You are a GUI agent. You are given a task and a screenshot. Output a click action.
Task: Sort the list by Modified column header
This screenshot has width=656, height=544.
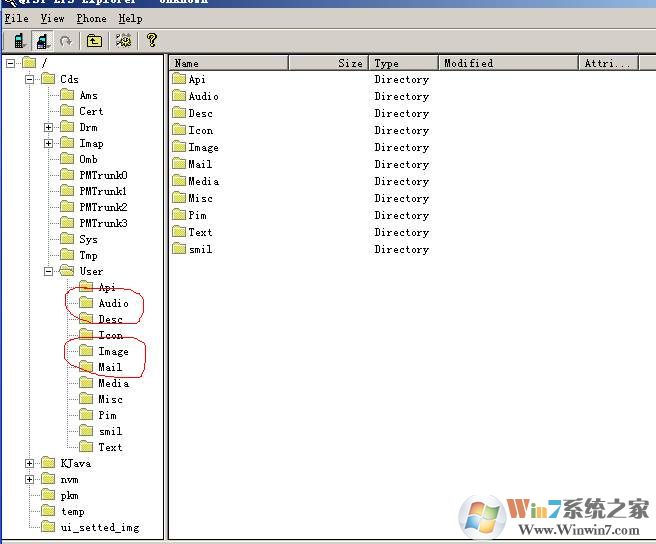[x=508, y=63]
